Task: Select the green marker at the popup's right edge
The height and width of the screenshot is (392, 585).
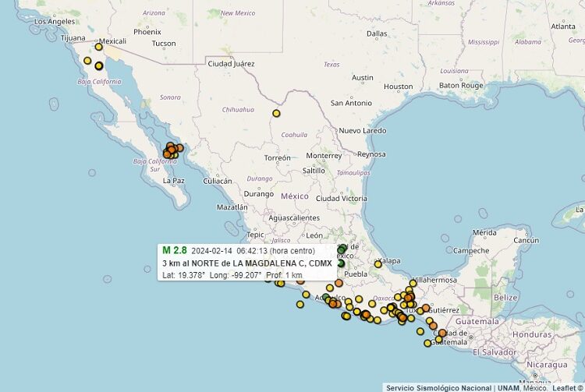Action: pyautogui.click(x=340, y=263)
